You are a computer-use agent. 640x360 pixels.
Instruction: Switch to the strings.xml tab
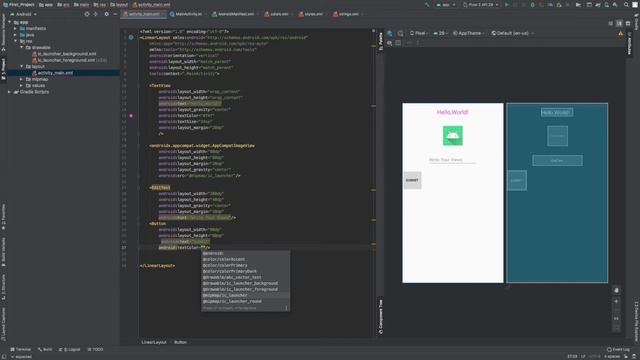click(x=346, y=14)
